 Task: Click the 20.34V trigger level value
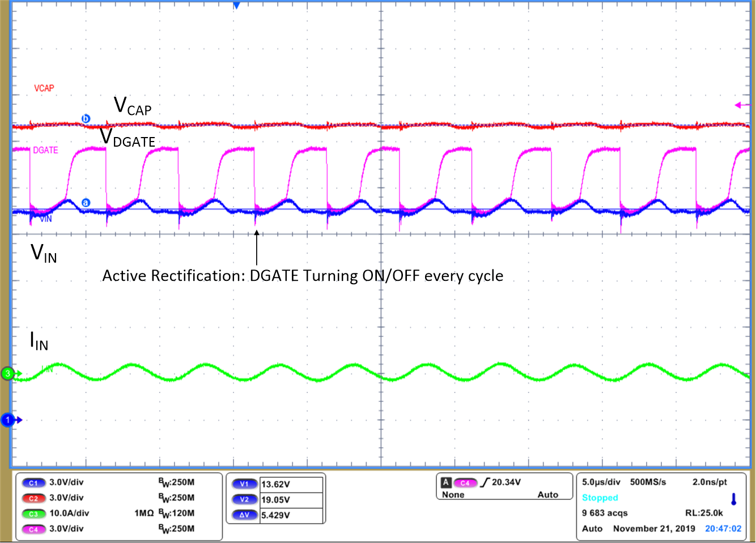click(506, 482)
